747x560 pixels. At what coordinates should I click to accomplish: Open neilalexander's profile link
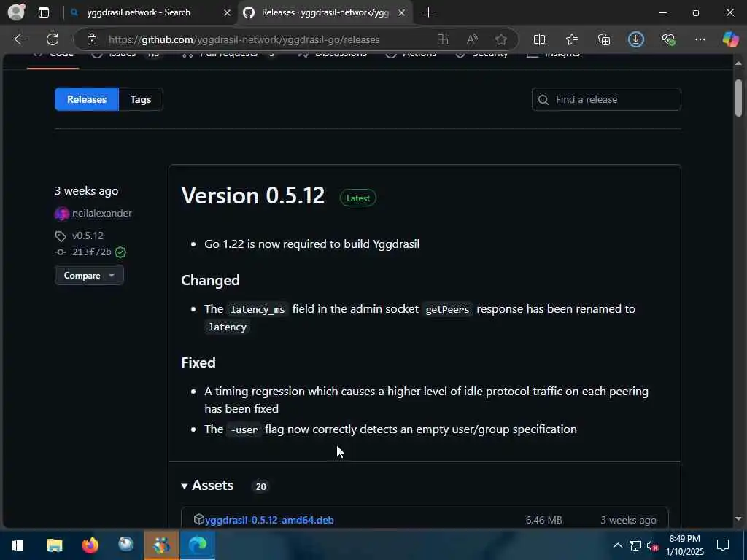(101, 214)
